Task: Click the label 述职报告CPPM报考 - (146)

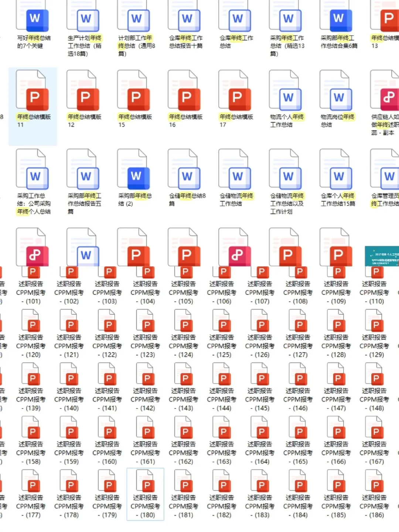Action: coord(298,399)
